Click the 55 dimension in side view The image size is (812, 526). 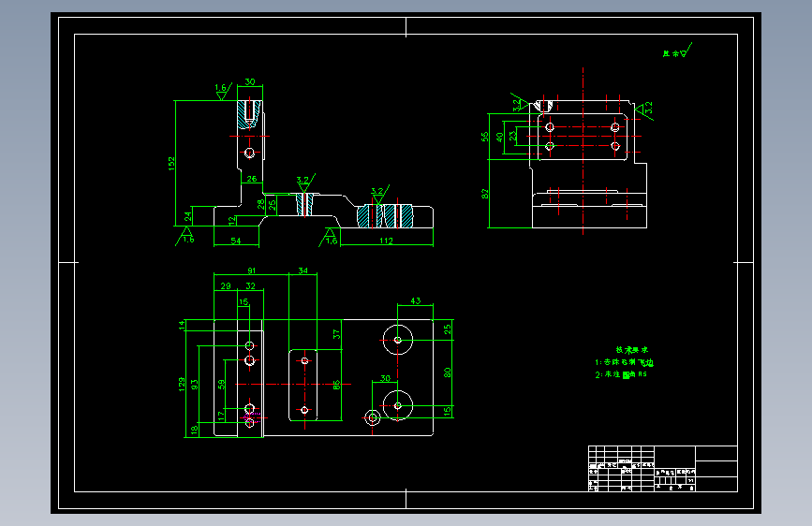pos(485,137)
